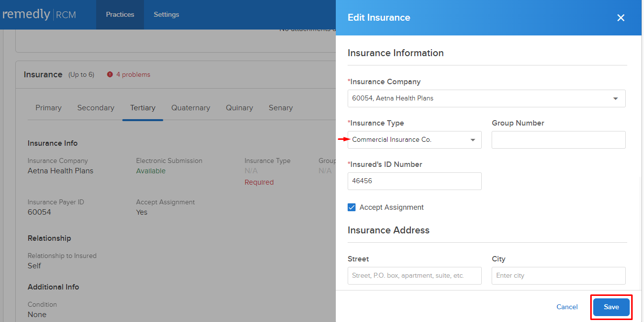This screenshot has width=644, height=322.
Task: Click the Relationship to Insured Self value
Action: click(35, 266)
